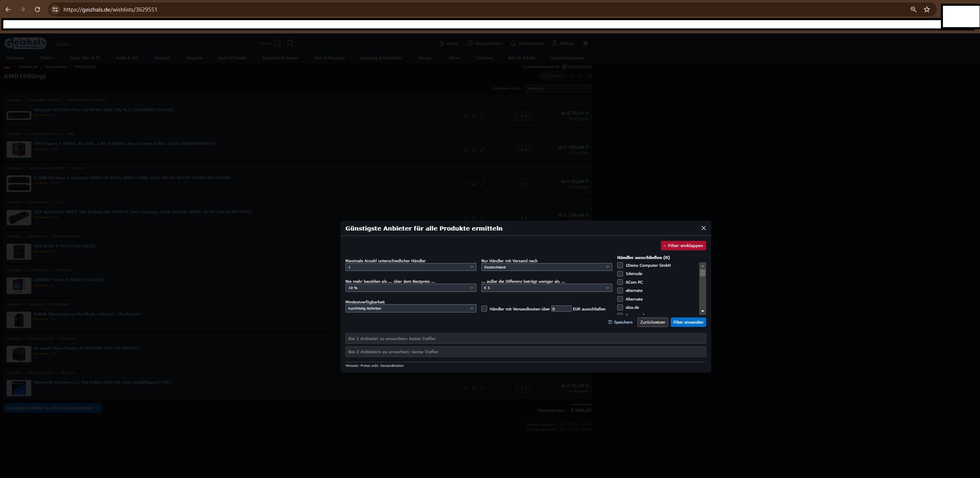Close the Günstigste Anbieter dialog
Viewport: 980px width, 478px height.
[x=703, y=228]
